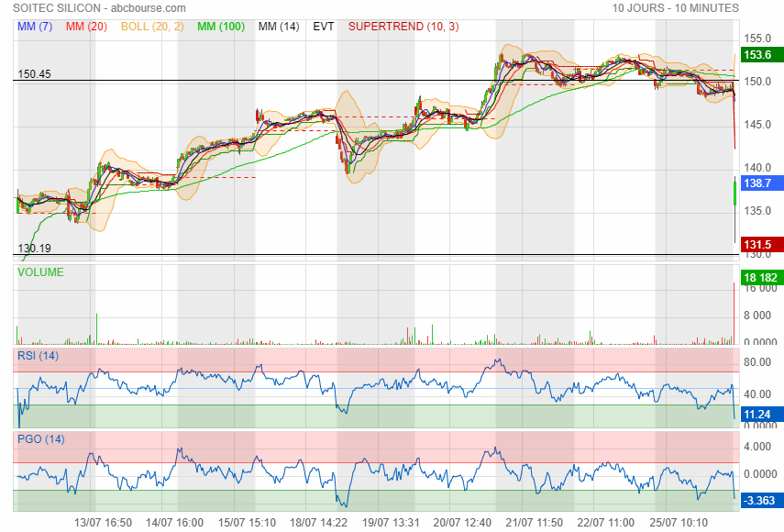784x532 pixels.
Task: Click the green MM (100) legend label
Action: coord(220,27)
